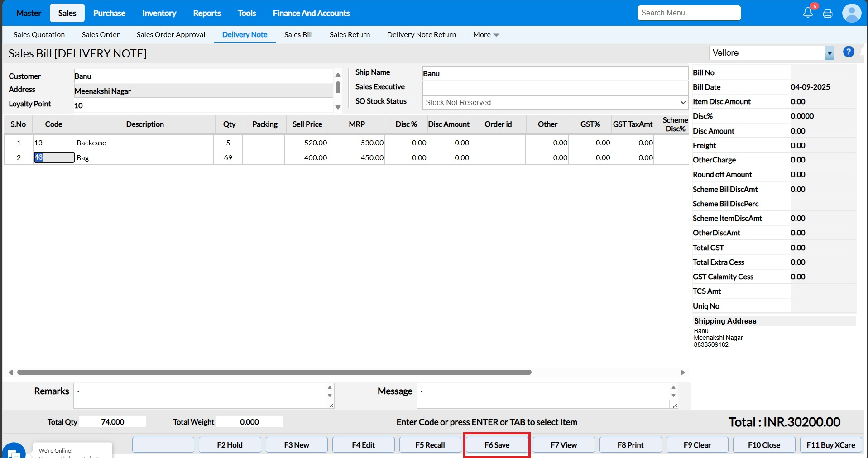Image resolution: width=868 pixels, height=458 pixels.
Task: Open the Inventory menu
Action: pos(159,13)
